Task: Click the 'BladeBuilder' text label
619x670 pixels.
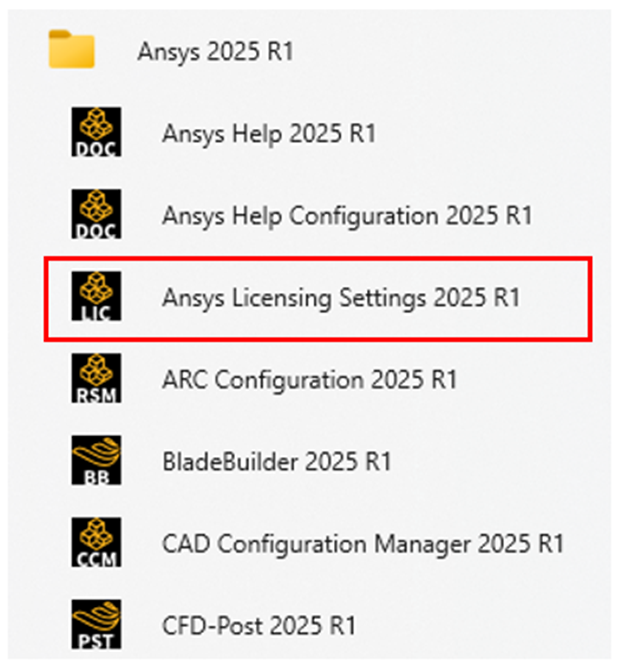Action: coord(230,462)
